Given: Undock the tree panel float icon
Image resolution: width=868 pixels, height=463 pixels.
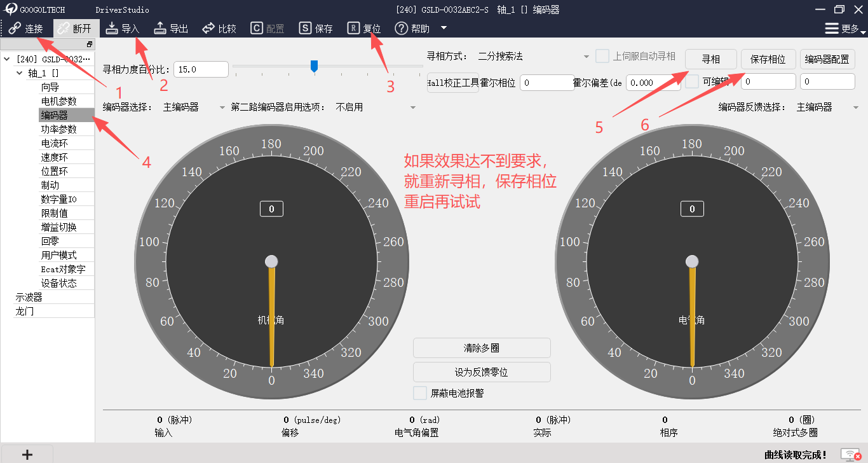Looking at the screenshot, I should (89, 44).
